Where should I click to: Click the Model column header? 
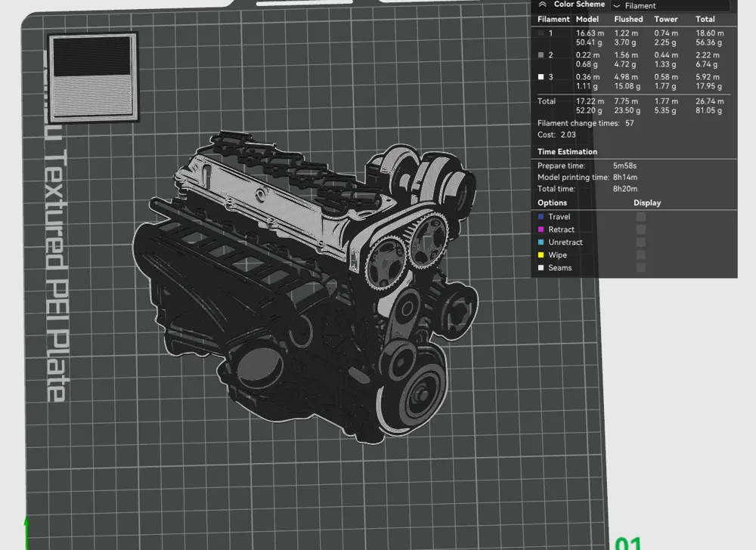[x=587, y=19]
